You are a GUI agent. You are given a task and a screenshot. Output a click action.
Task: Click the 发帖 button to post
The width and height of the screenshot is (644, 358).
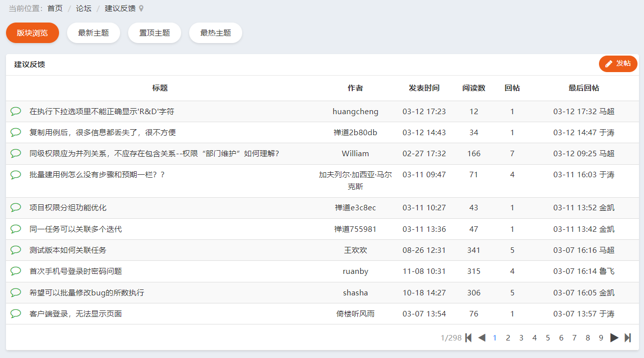[x=618, y=64]
